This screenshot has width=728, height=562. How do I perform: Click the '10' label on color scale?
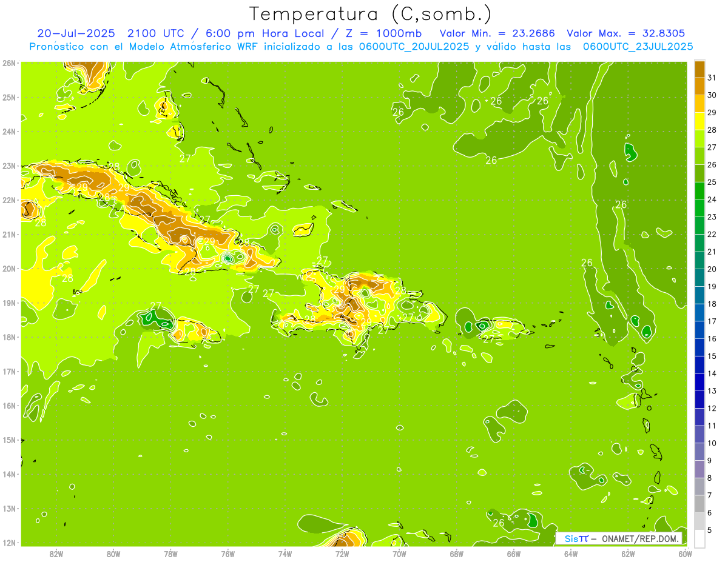tap(712, 443)
